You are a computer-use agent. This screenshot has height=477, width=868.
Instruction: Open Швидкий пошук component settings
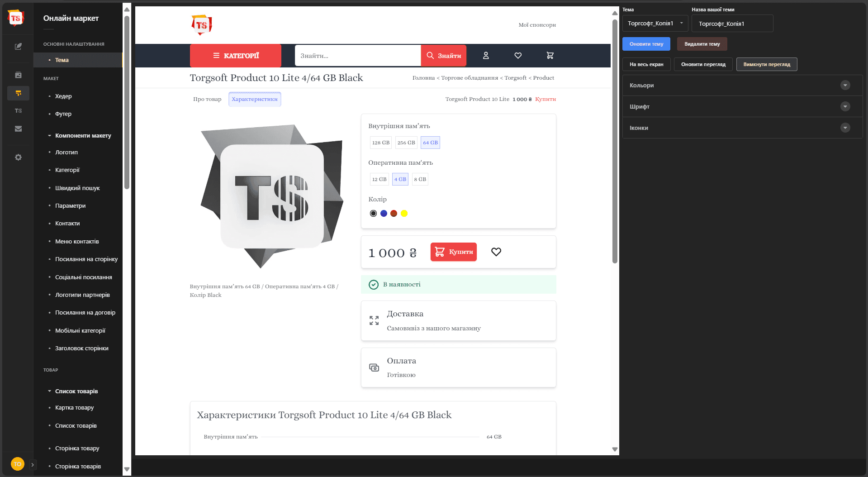[x=77, y=188]
